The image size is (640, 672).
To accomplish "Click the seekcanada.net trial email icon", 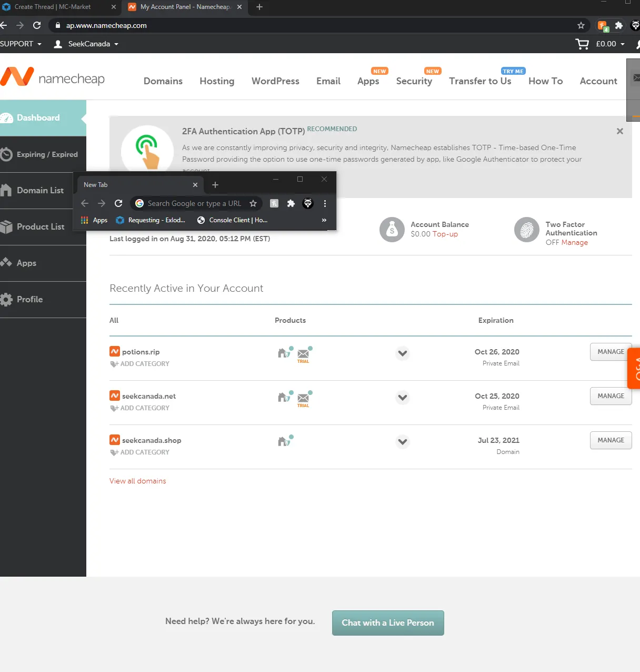I will click(x=304, y=398).
